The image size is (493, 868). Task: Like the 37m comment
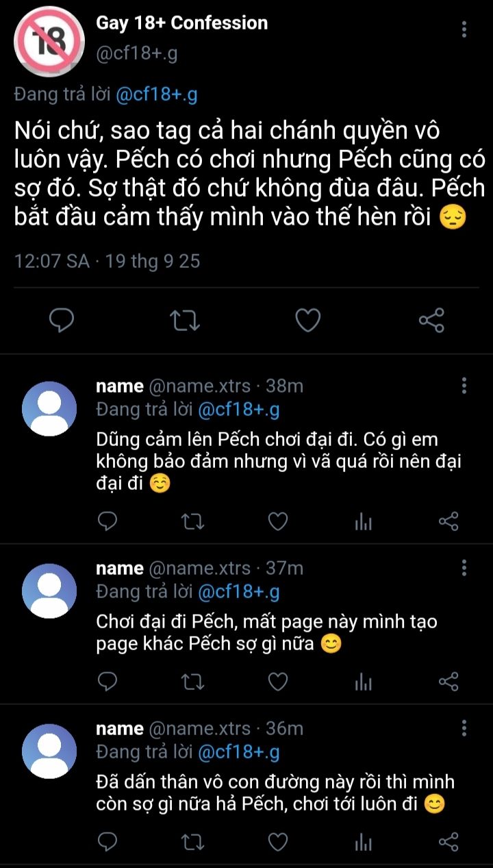coord(277,682)
